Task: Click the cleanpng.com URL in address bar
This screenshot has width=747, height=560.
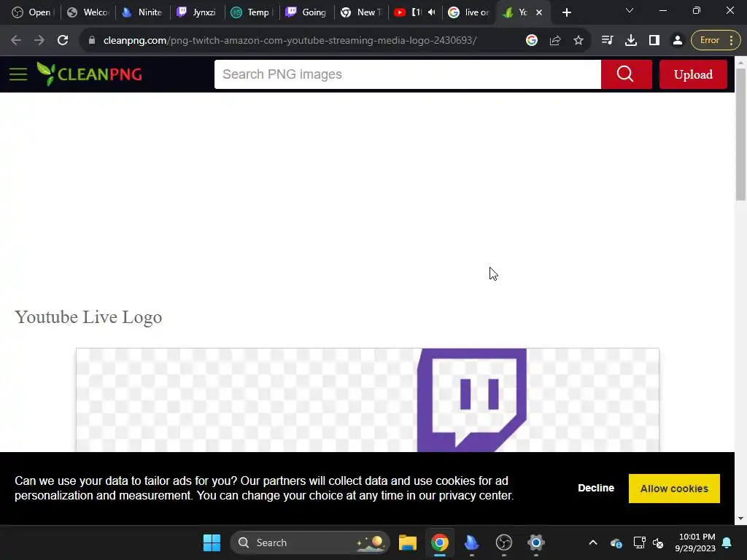Action: pyautogui.click(x=290, y=41)
